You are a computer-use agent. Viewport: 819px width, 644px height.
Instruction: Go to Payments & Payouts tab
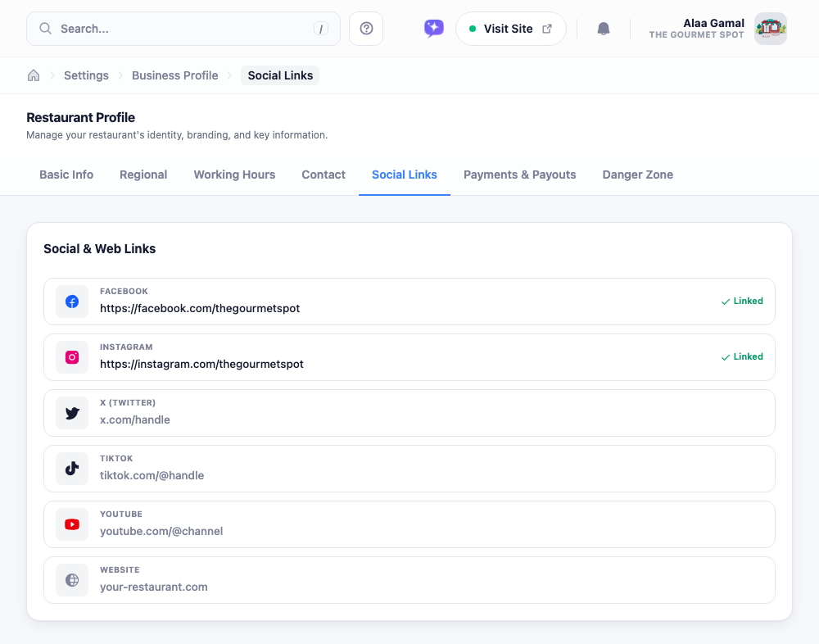[520, 175]
